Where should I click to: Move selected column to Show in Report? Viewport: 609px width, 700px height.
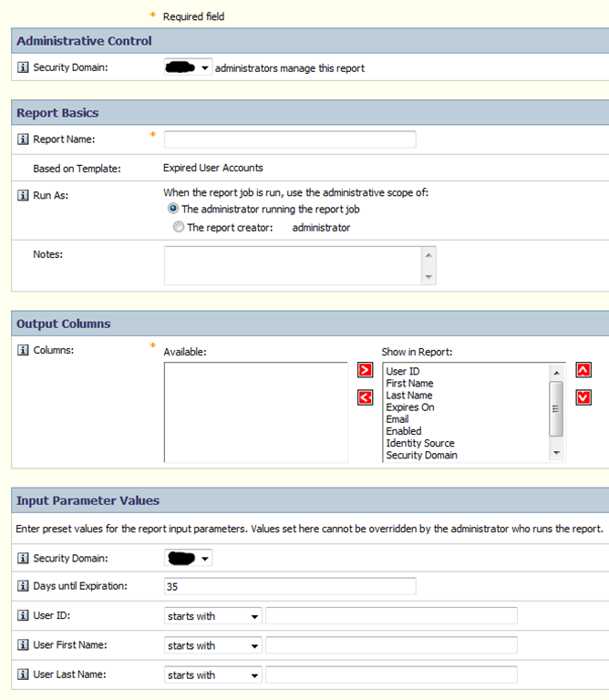point(366,371)
